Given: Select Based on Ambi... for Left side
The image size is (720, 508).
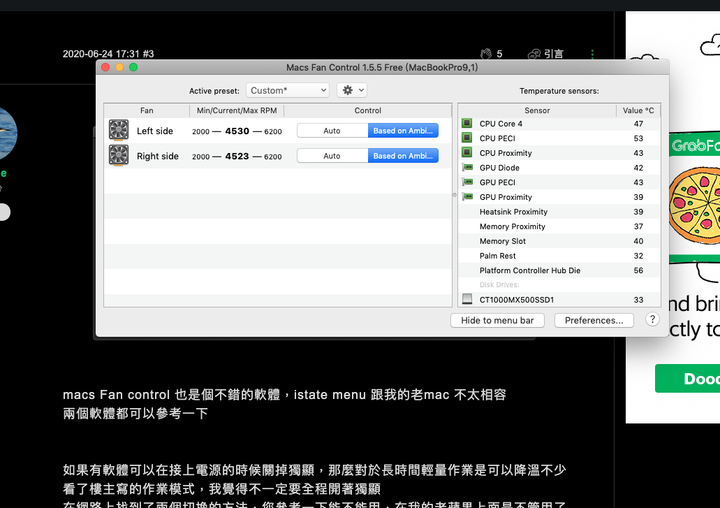Looking at the screenshot, I should pos(403,130).
